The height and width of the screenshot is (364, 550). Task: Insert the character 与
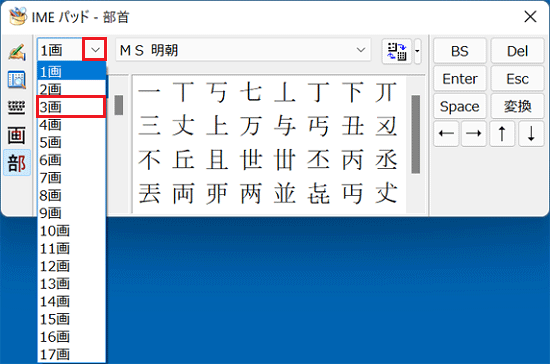tap(284, 126)
